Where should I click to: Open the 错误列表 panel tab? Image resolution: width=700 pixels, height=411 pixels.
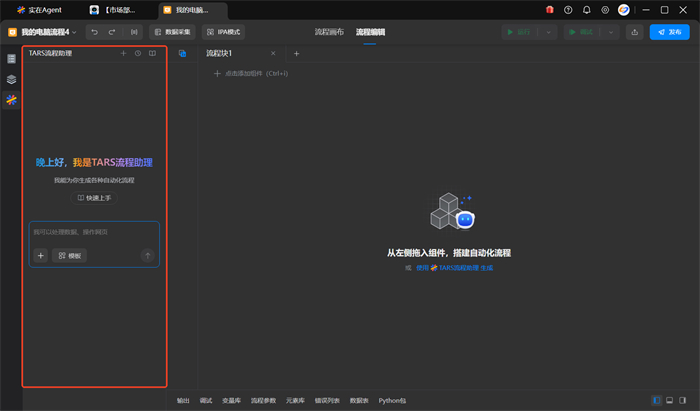tap(327, 401)
